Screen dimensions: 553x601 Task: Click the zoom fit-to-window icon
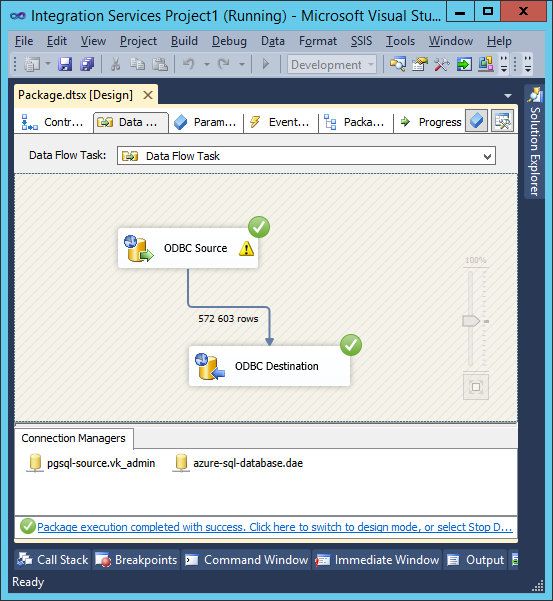[x=476, y=387]
